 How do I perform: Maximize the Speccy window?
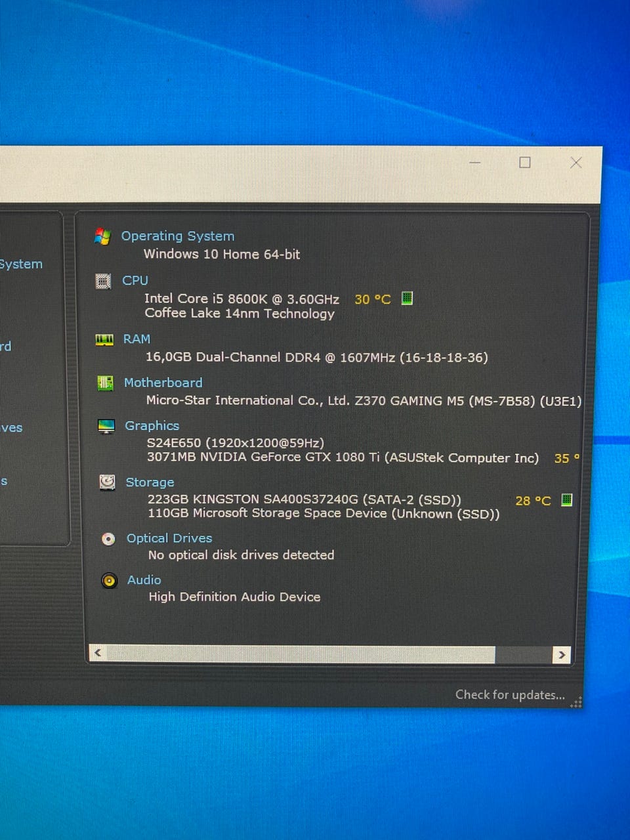point(525,162)
